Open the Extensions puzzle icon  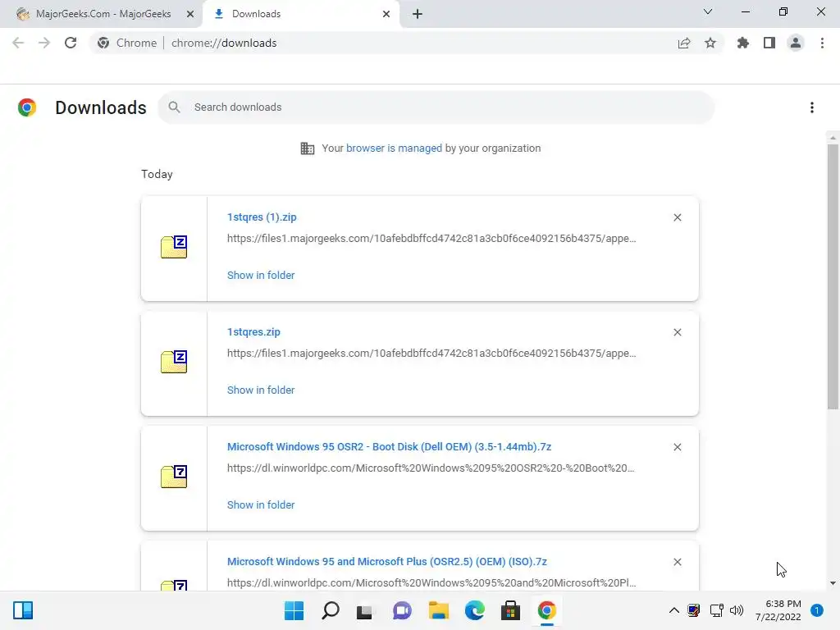[x=743, y=43]
